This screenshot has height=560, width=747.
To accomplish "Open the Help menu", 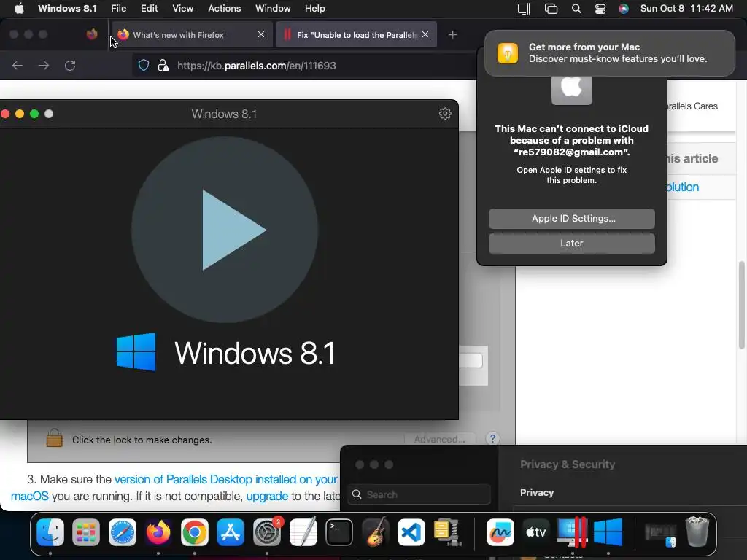I will click(315, 9).
